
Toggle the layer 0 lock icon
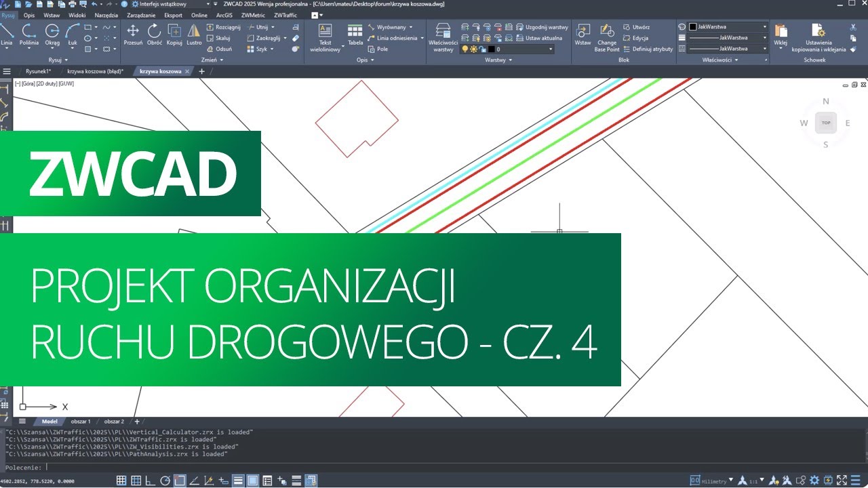[x=482, y=49]
